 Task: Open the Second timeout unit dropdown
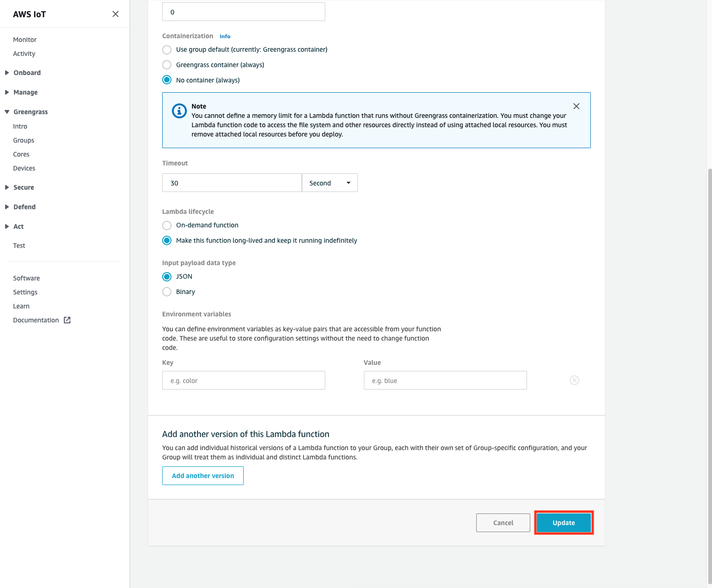point(330,183)
